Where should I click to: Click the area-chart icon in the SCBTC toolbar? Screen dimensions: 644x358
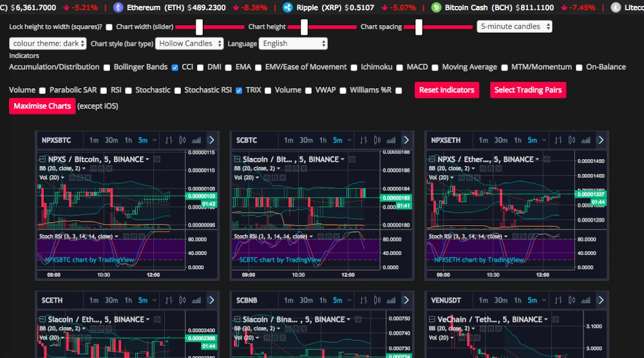[x=391, y=140]
